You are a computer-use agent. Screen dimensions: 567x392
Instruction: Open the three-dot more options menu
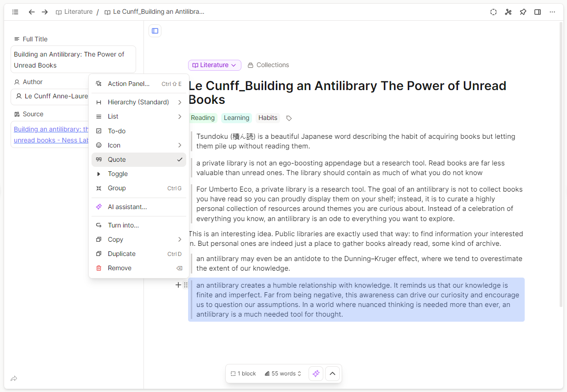552,12
